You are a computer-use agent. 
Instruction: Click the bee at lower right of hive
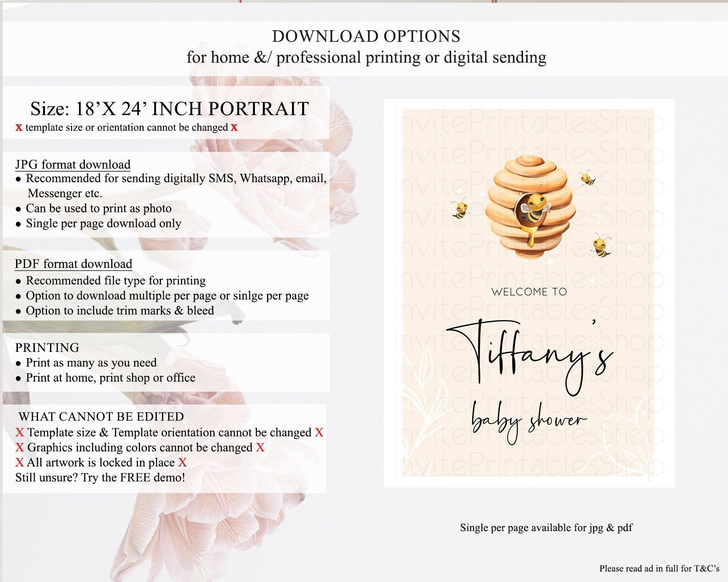click(601, 245)
